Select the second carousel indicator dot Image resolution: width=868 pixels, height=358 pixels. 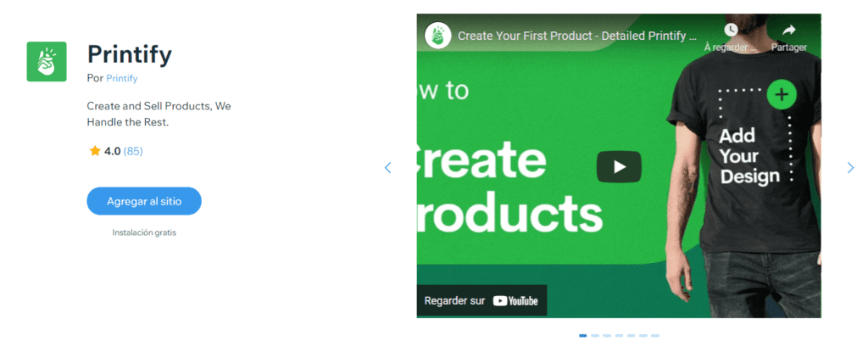point(595,336)
